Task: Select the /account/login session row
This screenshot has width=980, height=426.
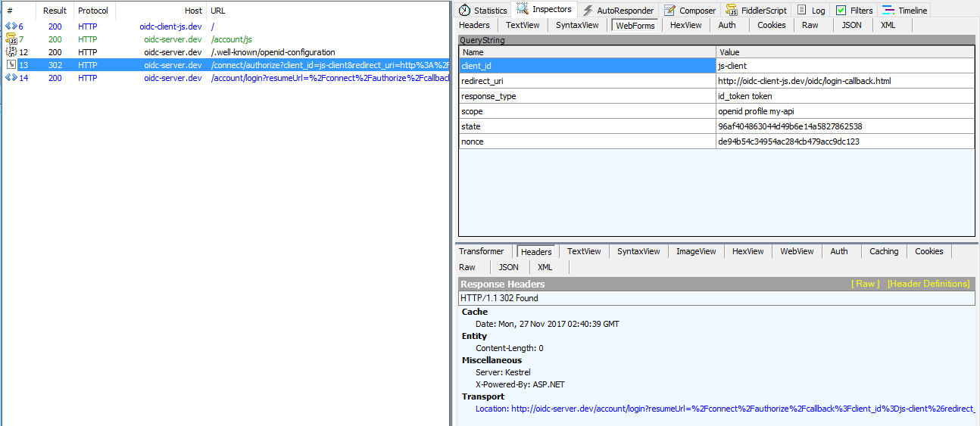Action: 226,78
